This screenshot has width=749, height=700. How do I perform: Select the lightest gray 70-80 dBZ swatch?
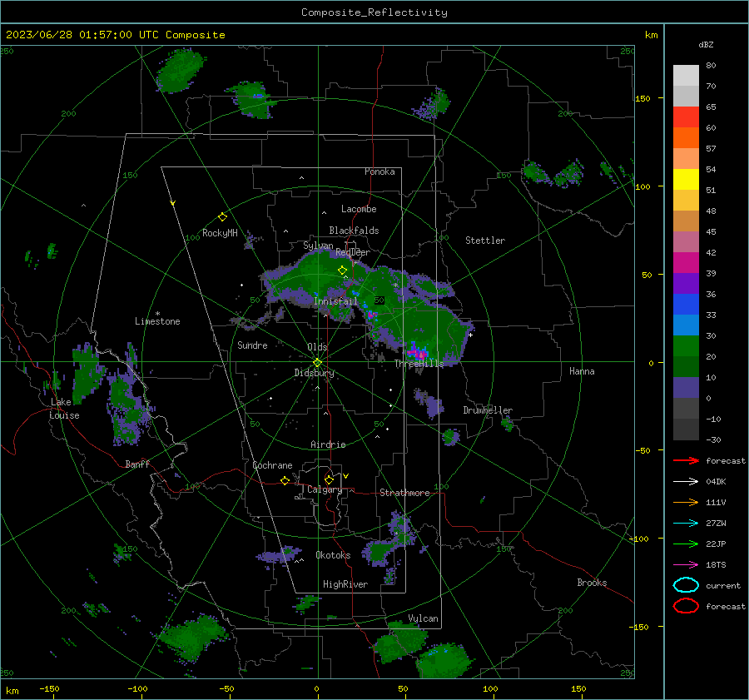point(686,76)
